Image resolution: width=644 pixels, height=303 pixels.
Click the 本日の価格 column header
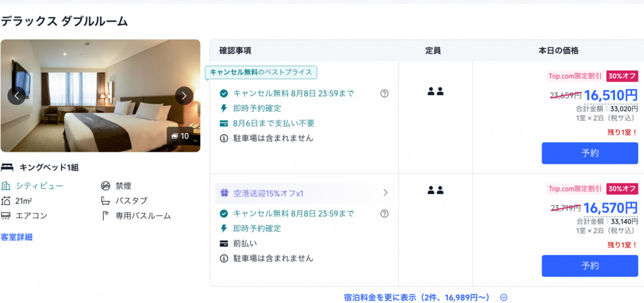pyautogui.click(x=558, y=51)
